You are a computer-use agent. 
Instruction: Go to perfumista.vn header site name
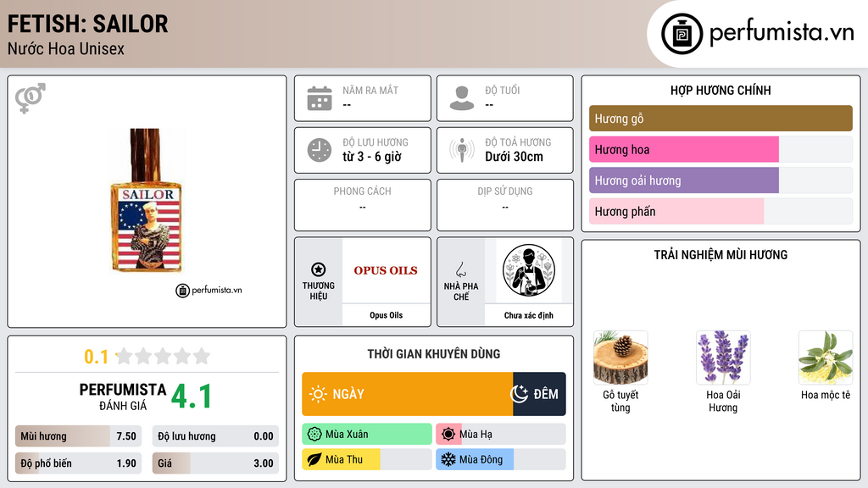point(782,33)
